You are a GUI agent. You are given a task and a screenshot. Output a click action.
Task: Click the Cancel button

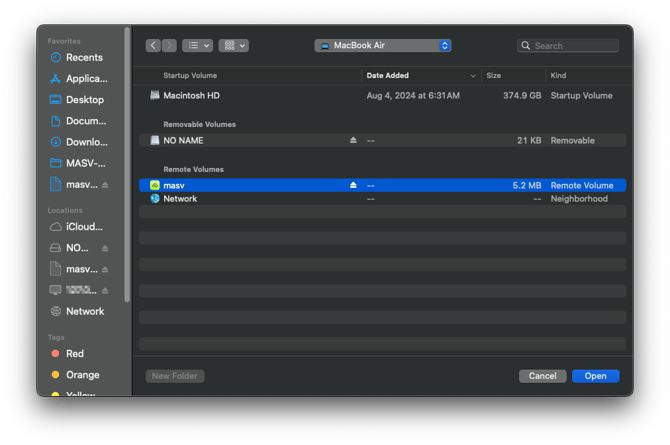[x=543, y=376]
